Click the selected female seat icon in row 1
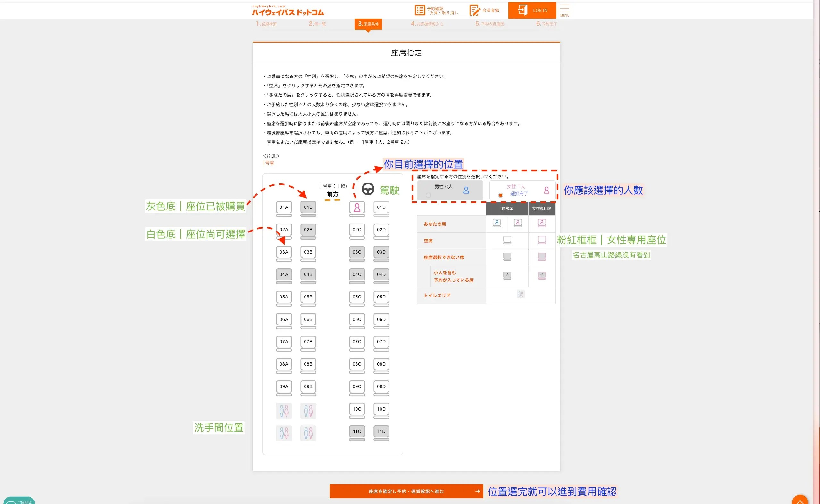The image size is (820, 504). [356, 208]
